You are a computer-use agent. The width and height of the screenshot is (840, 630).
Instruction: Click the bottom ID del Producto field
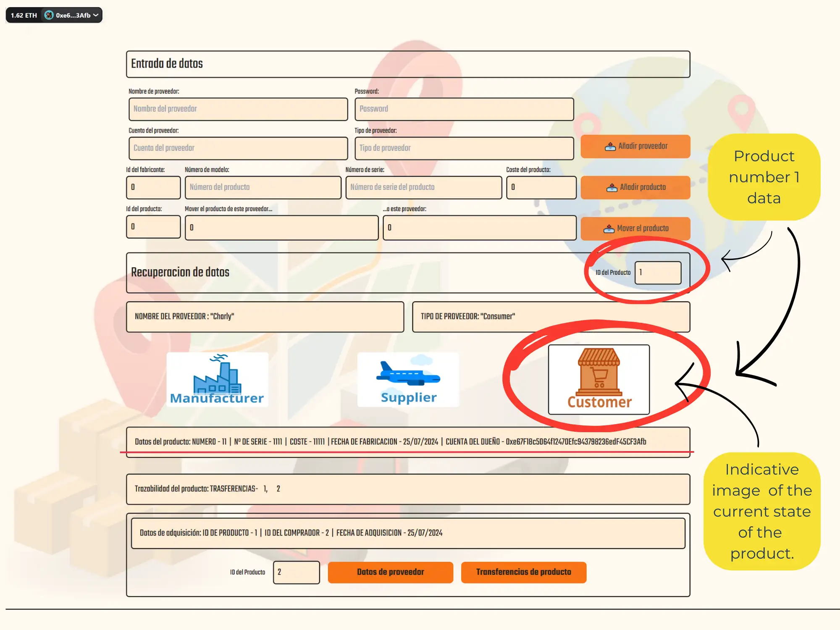pyautogui.click(x=296, y=572)
